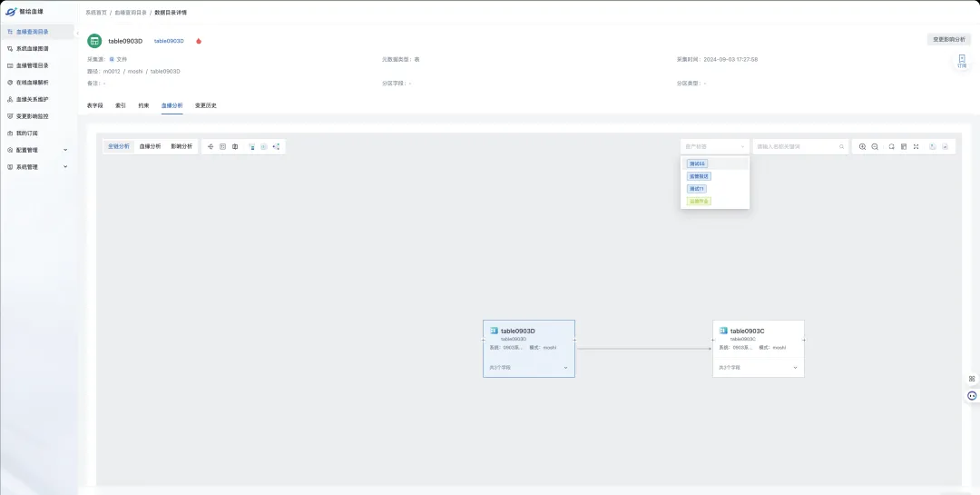Click the square table-view toolbar icon
This screenshot has width=980, height=495.
coord(222,146)
